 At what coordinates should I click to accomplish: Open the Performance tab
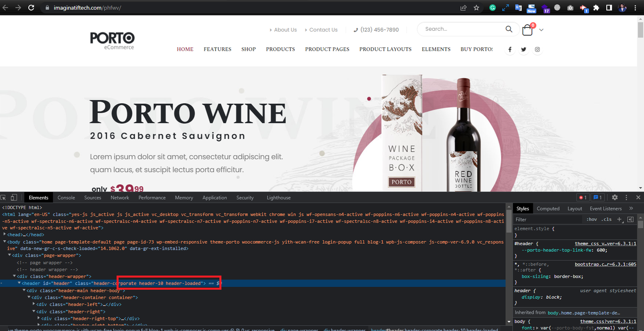[x=152, y=197]
